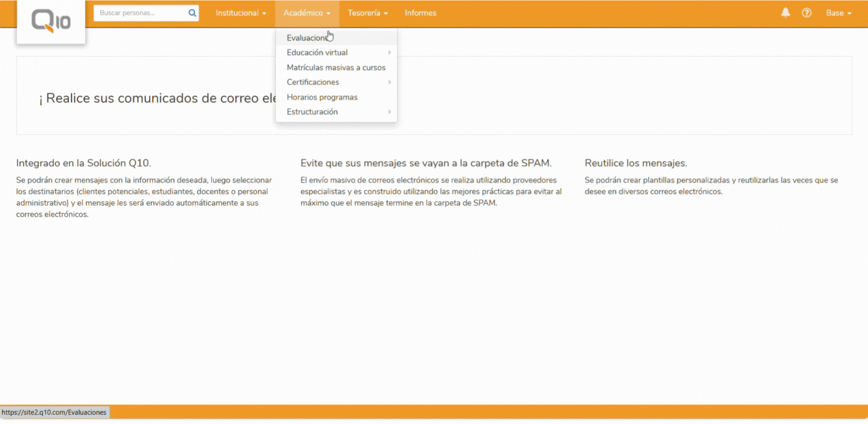Click Estructuración menu entry

click(x=312, y=112)
